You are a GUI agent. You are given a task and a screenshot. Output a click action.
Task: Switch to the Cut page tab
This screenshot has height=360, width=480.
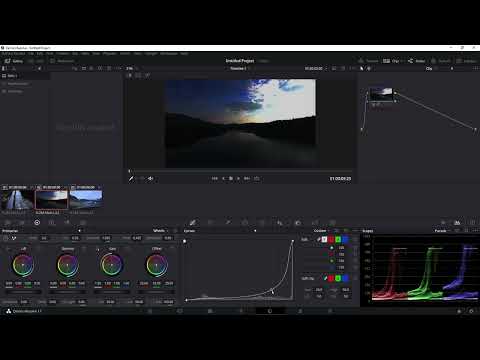pos(180,311)
